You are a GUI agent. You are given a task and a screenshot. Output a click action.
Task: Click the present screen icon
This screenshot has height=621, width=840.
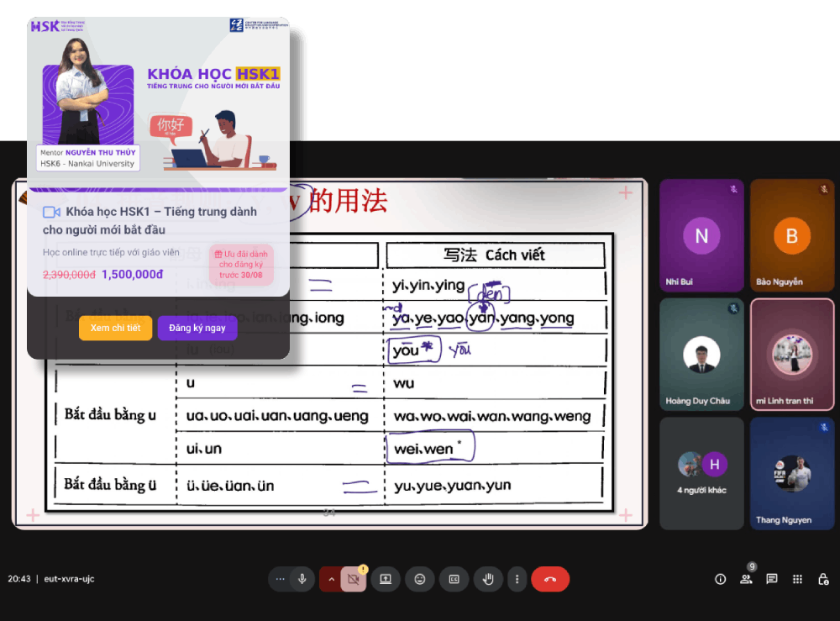pyautogui.click(x=386, y=579)
